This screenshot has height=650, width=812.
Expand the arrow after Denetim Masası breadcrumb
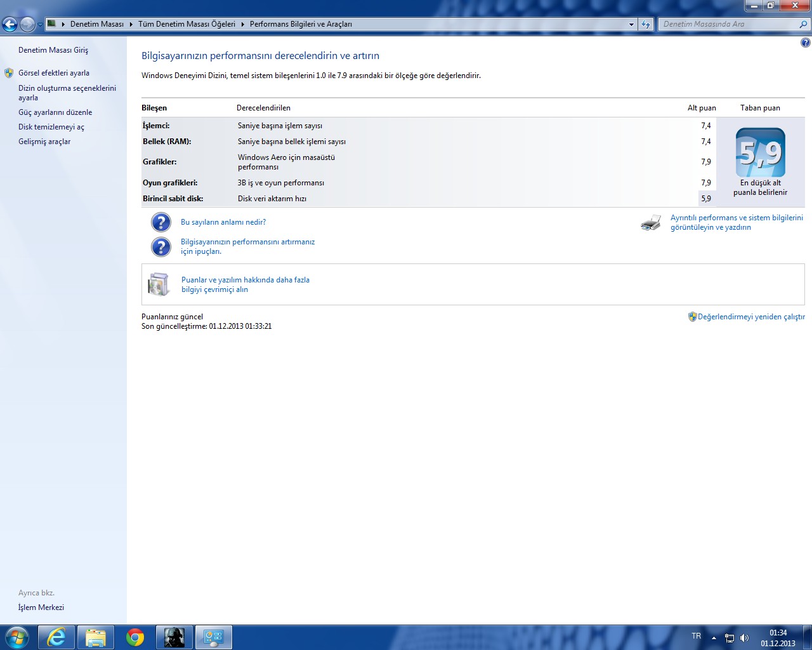click(131, 24)
